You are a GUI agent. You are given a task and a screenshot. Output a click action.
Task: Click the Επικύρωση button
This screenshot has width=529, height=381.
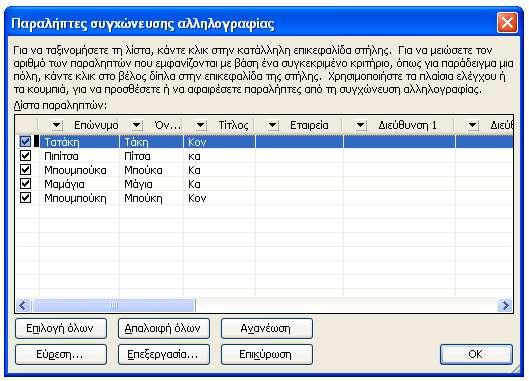tap(267, 354)
